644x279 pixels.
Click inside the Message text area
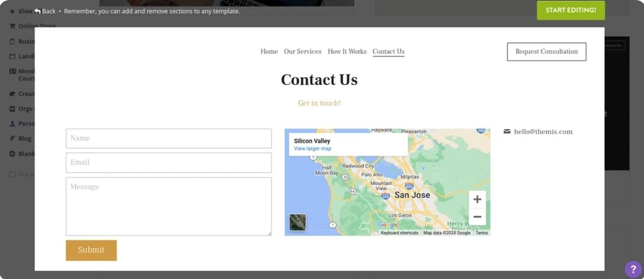tap(169, 206)
